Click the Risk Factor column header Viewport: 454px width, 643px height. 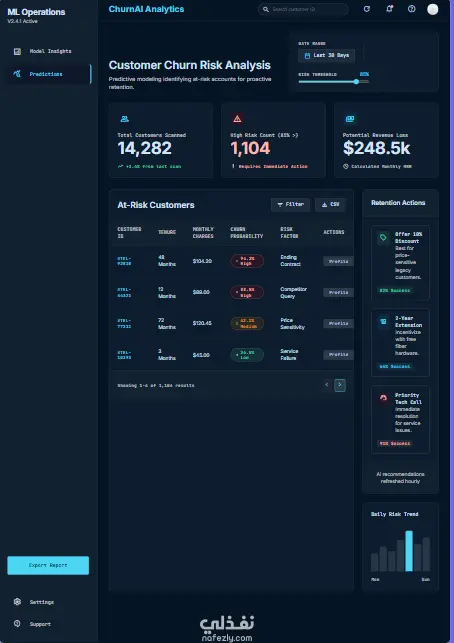[289, 233]
